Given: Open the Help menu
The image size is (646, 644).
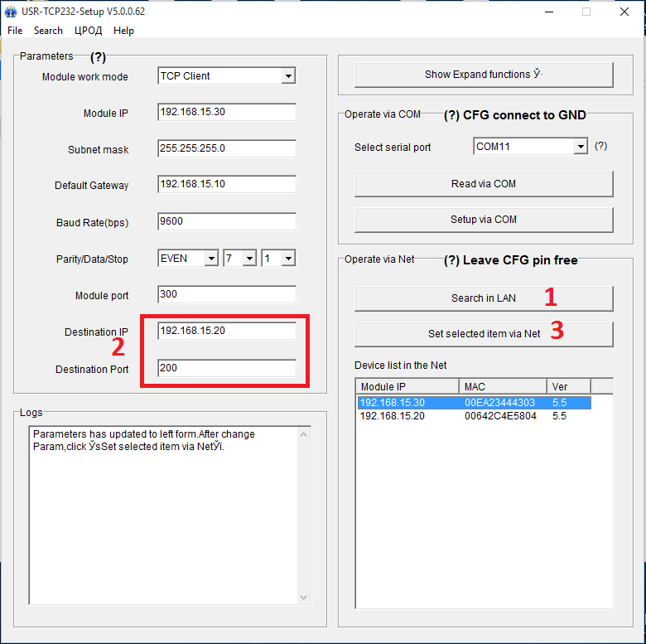Looking at the screenshot, I should pos(123,31).
